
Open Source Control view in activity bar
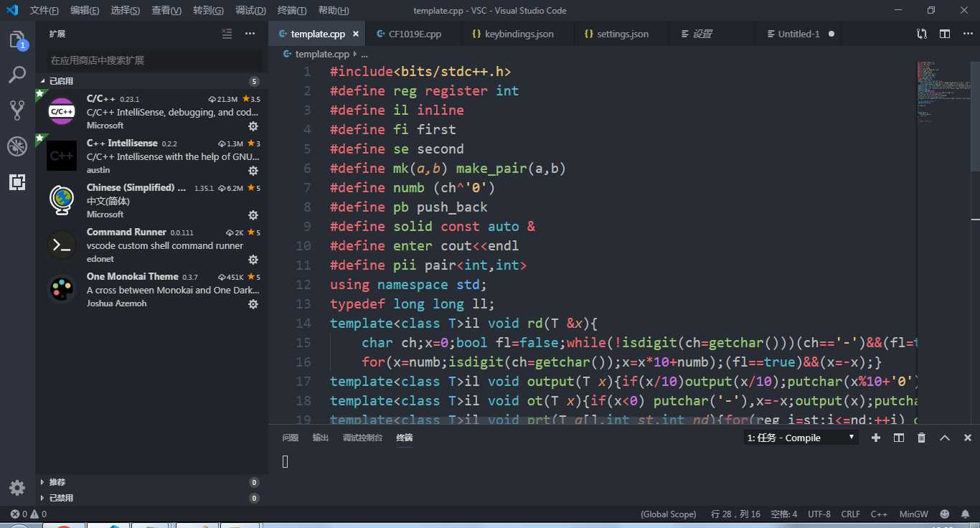point(17,110)
